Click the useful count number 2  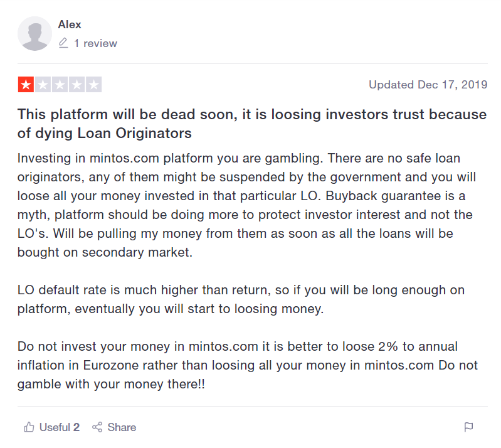(x=76, y=427)
